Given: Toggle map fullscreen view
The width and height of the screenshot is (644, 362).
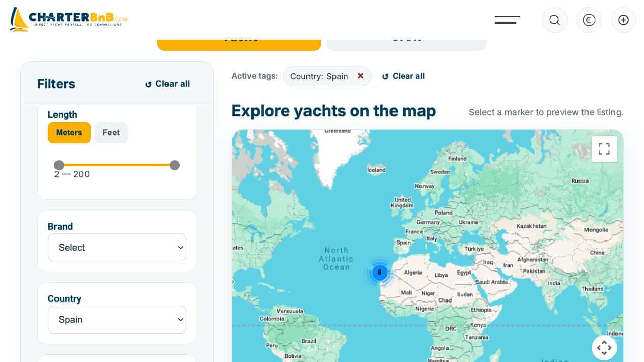Looking at the screenshot, I should 604,148.
